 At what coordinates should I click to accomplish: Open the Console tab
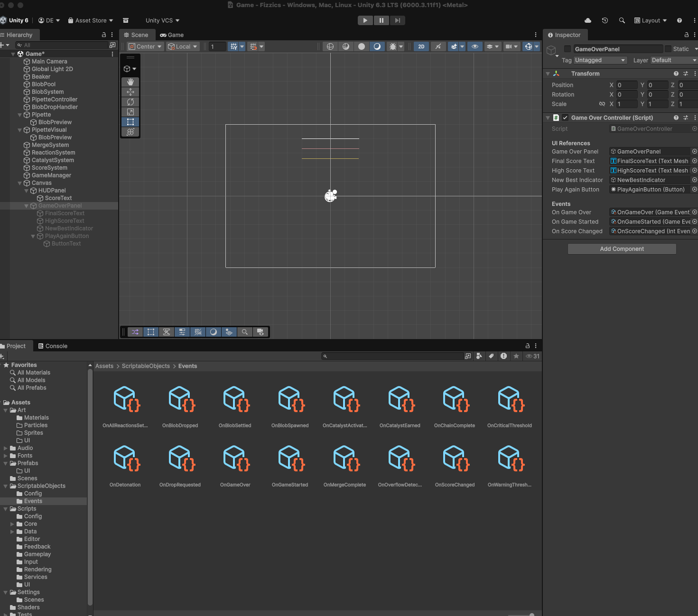[x=53, y=346]
